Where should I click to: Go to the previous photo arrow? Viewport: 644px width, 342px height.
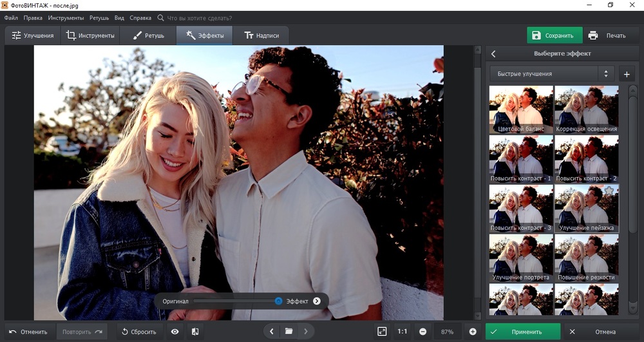(x=272, y=331)
